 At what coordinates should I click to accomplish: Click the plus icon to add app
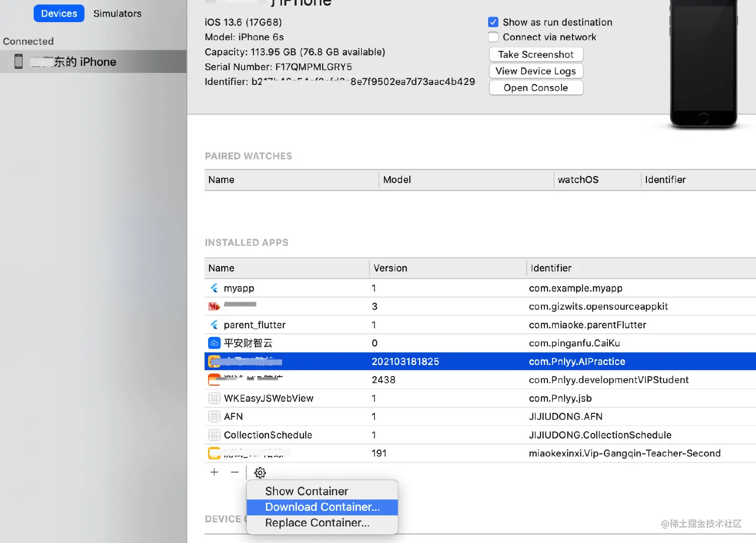[214, 472]
